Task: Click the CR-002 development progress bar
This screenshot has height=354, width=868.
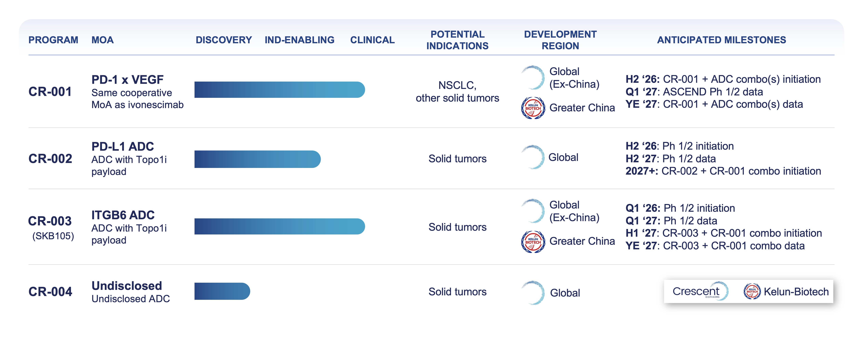Action: coord(257,159)
